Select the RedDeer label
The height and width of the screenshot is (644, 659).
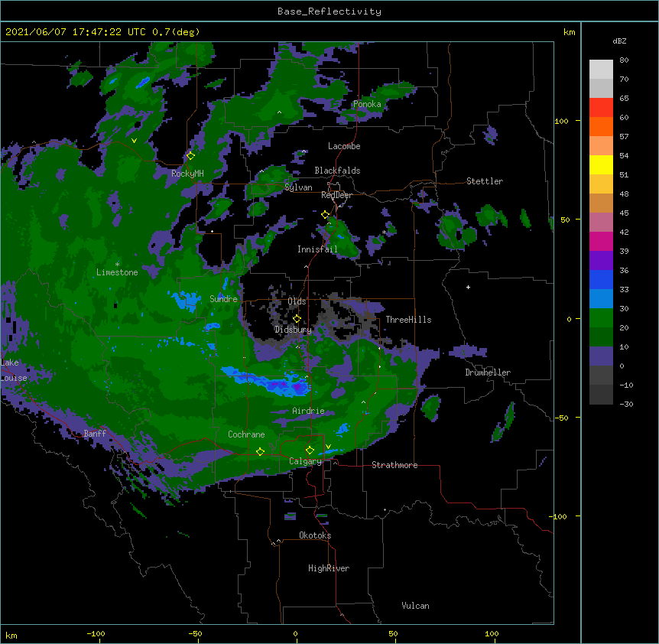pyautogui.click(x=336, y=195)
